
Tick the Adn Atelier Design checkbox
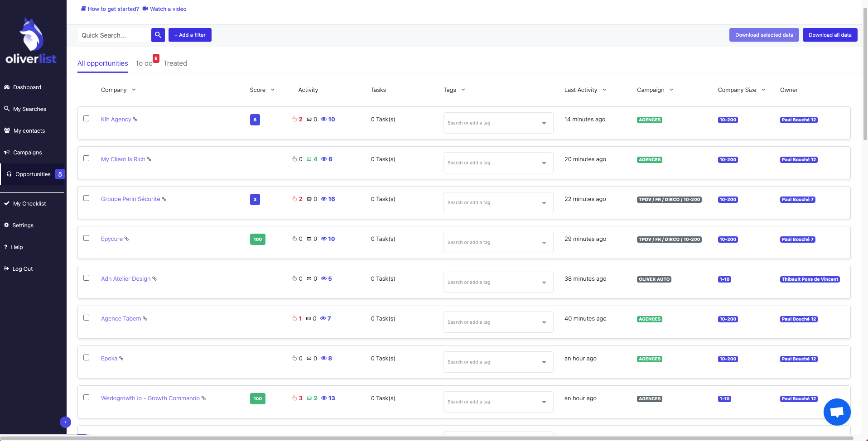tap(87, 278)
